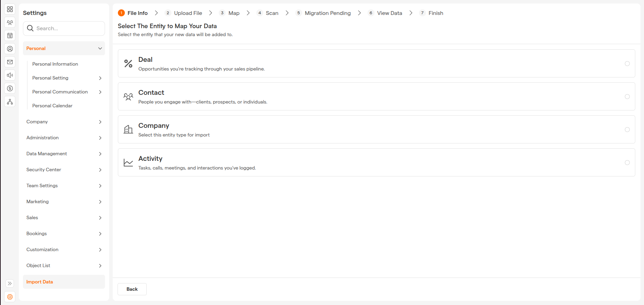
Task: Open Personal Information settings page
Action: pos(55,64)
